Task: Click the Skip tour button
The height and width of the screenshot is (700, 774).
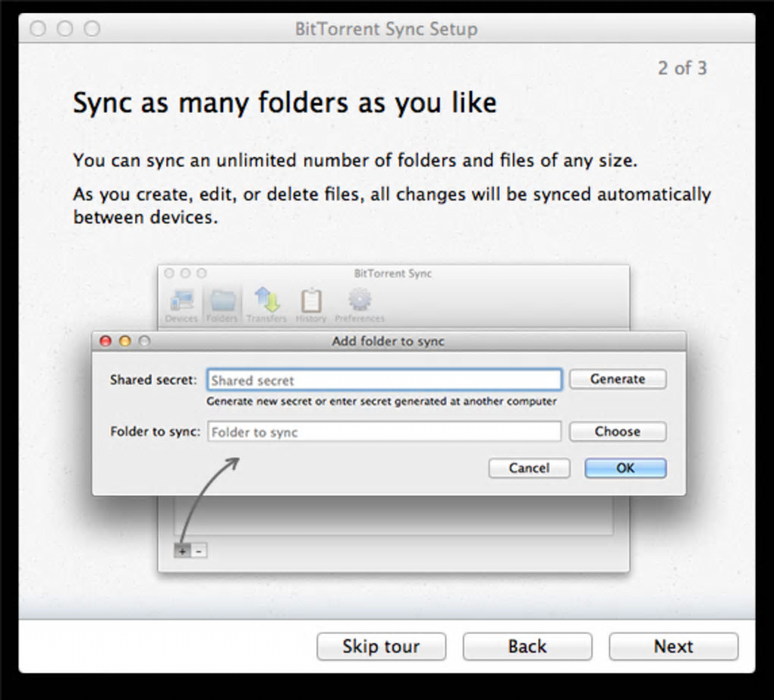Action: tap(381, 646)
